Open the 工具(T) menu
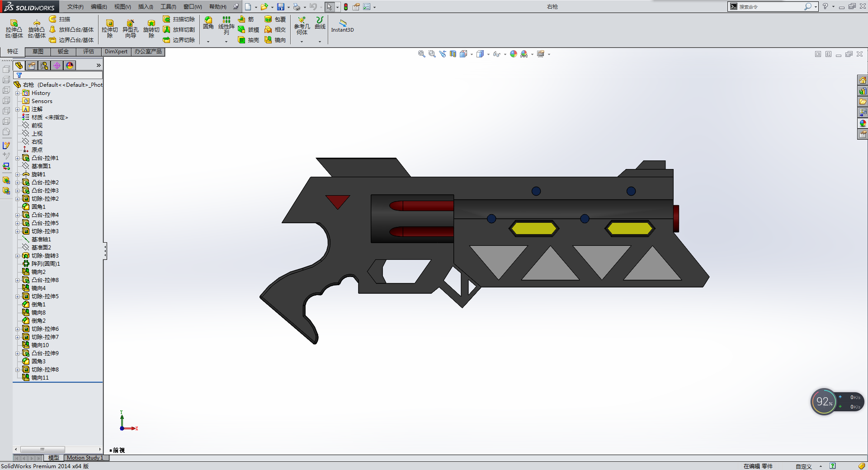868x470 pixels. tap(168, 7)
